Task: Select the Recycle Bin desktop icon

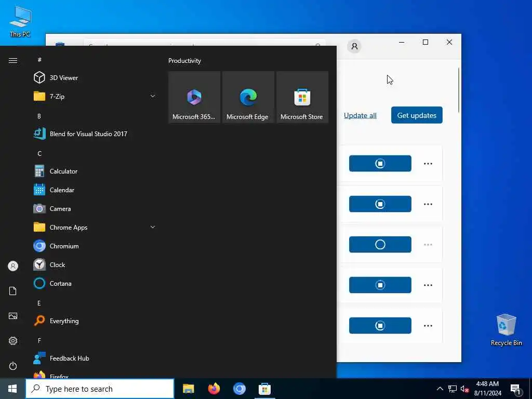Action: point(506,329)
